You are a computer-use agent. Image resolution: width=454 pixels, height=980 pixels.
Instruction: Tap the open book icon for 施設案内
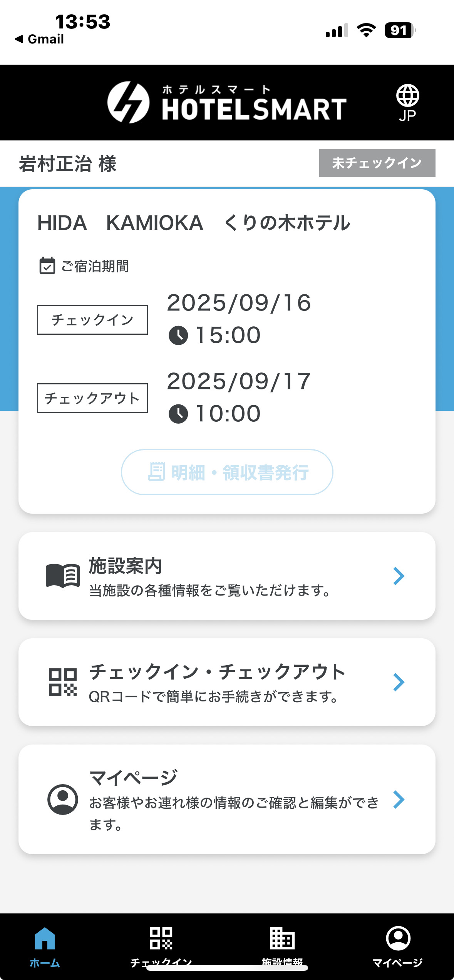(x=63, y=576)
